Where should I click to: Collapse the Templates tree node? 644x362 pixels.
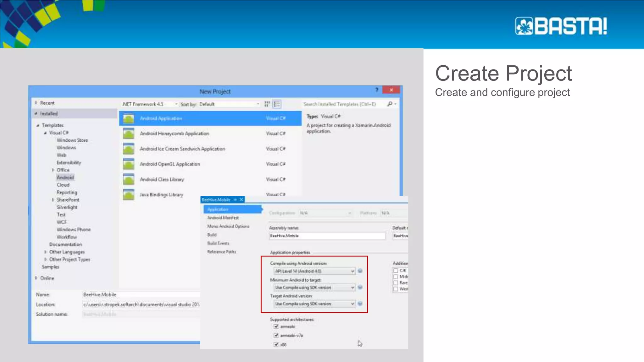tap(38, 125)
